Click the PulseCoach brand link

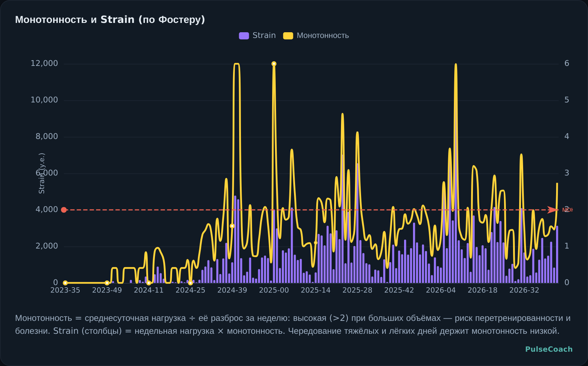[549, 349]
